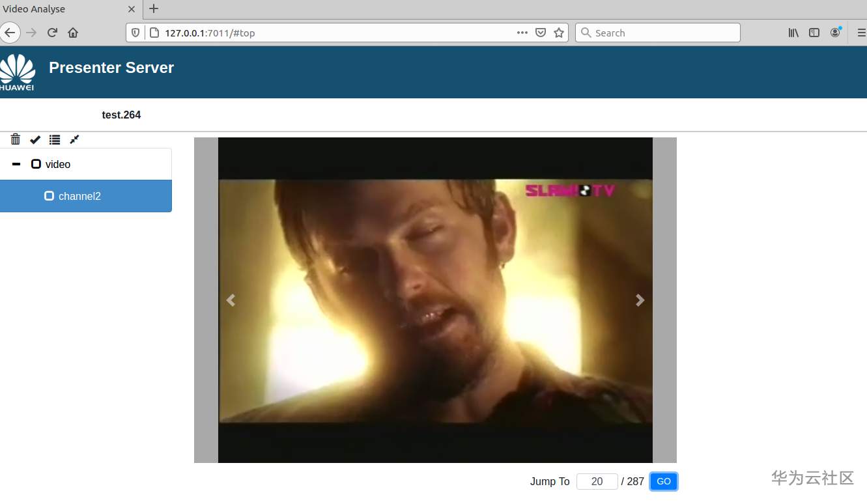Click the Huawei logo in header
867x504 pixels.
pos(18,72)
